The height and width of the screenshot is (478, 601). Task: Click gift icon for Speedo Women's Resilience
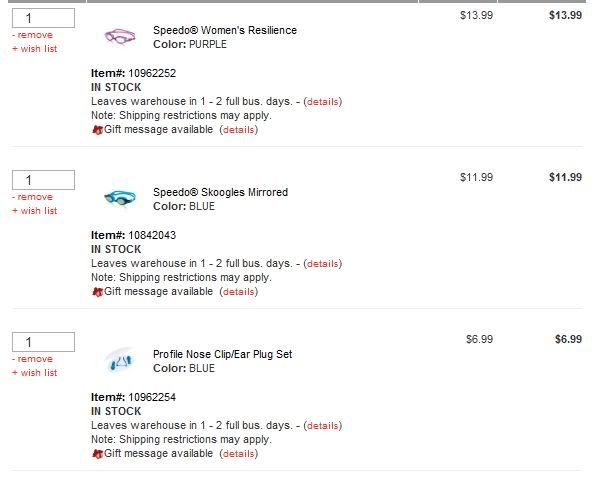coord(97,130)
